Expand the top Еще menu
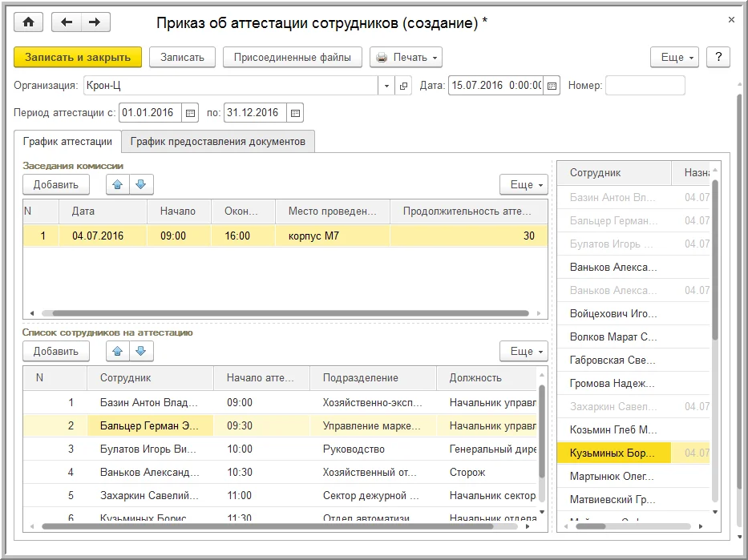748x560 pixels. click(x=674, y=58)
